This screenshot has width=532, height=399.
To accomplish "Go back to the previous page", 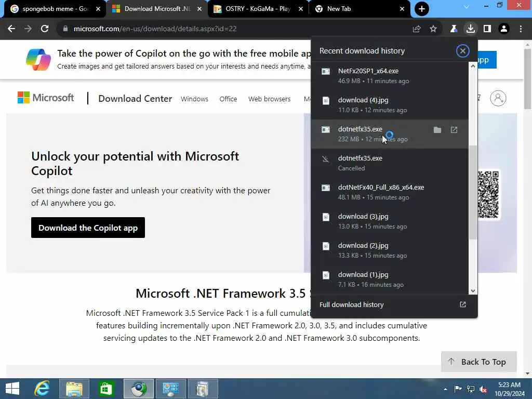I will point(11,29).
